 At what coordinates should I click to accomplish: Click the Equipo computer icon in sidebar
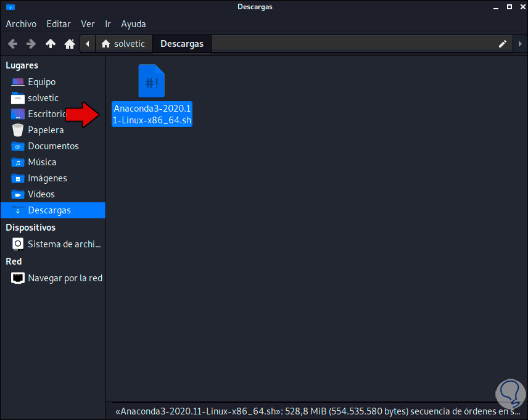point(18,82)
